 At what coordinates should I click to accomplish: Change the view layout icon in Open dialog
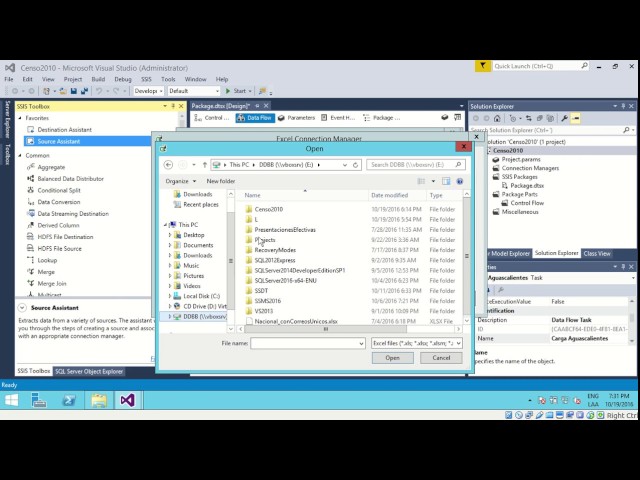(421, 181)
